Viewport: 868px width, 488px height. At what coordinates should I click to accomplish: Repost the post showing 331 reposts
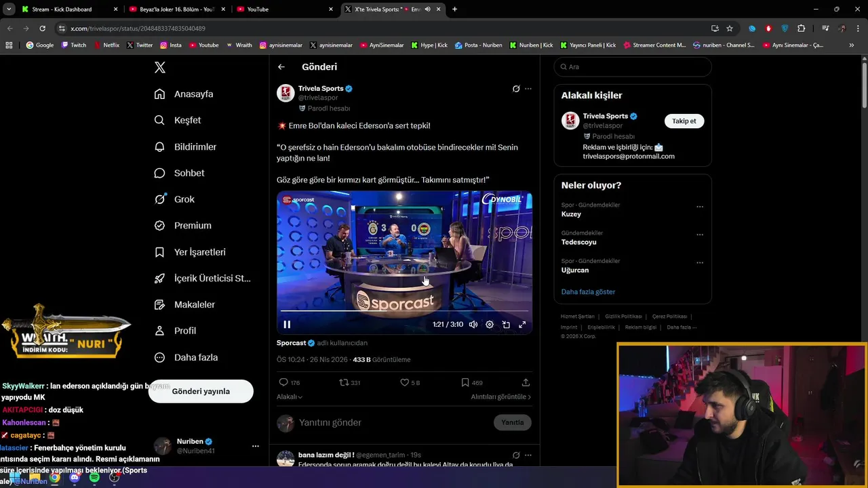350,382
